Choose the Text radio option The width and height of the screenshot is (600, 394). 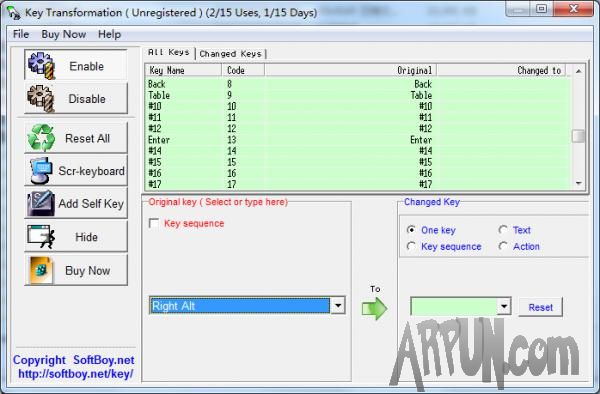tap(503, 230)
